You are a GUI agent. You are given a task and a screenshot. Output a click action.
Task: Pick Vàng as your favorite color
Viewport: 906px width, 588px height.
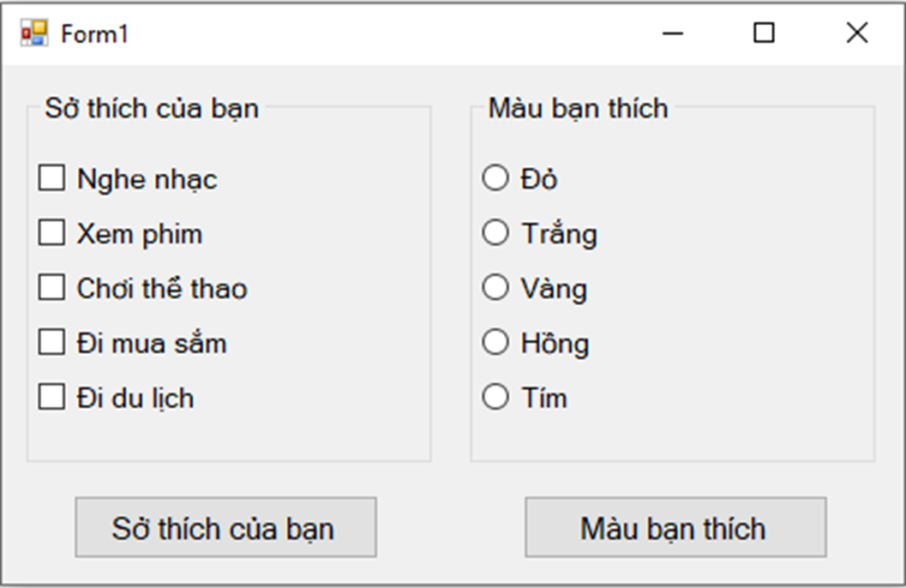tap(495, 287)
